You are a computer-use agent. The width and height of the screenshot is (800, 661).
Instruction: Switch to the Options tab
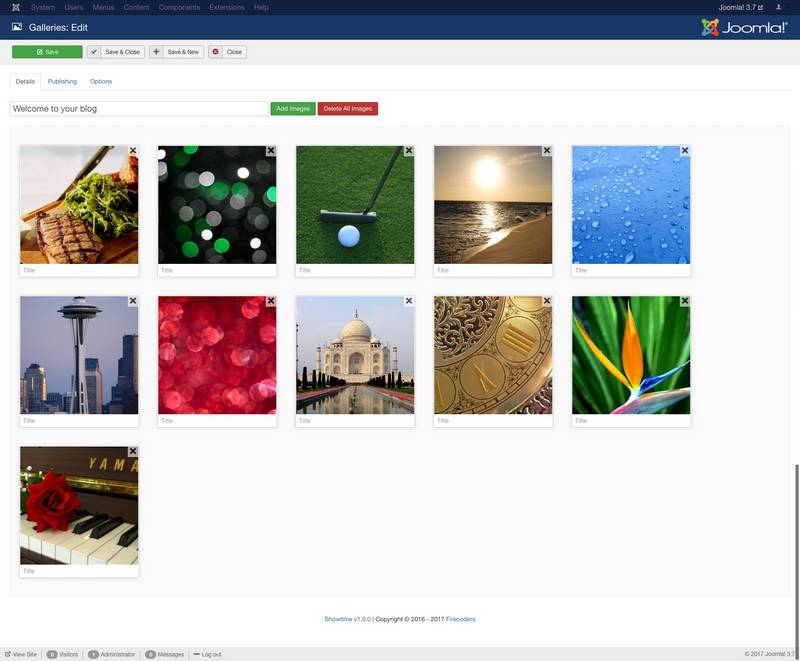point(101,82)
